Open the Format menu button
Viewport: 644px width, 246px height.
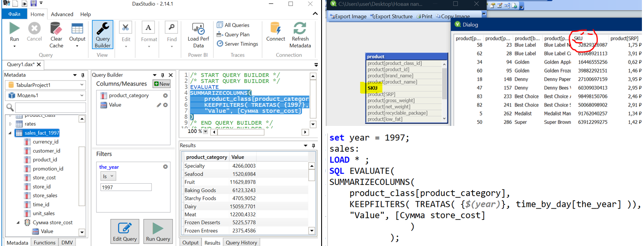coord(149,35)
